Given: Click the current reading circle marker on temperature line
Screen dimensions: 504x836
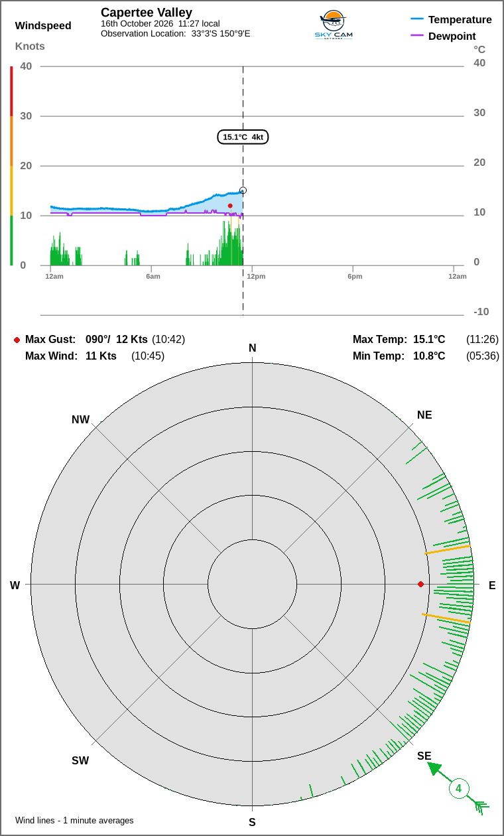Looking at the screenshot, I should (x=243, y=190).
